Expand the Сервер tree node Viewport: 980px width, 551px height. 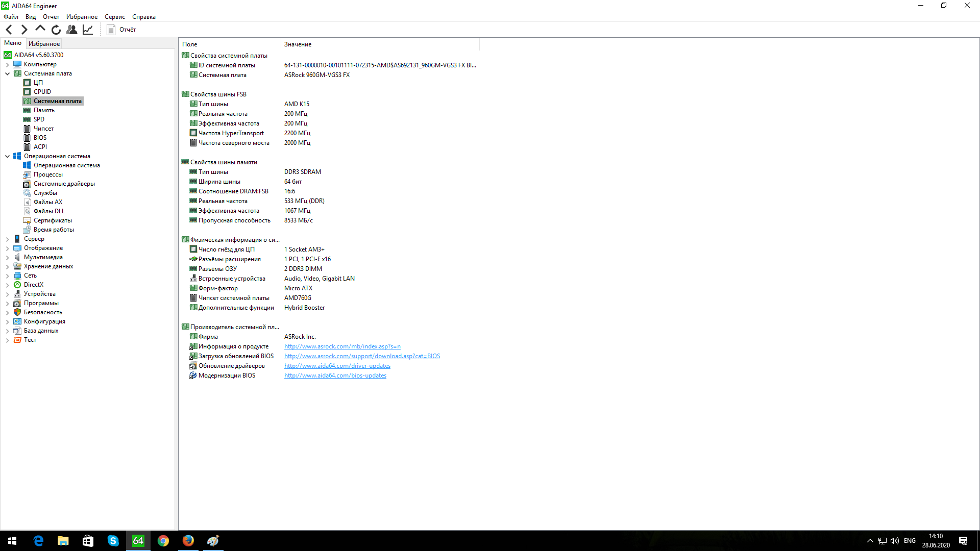point(7,239)
